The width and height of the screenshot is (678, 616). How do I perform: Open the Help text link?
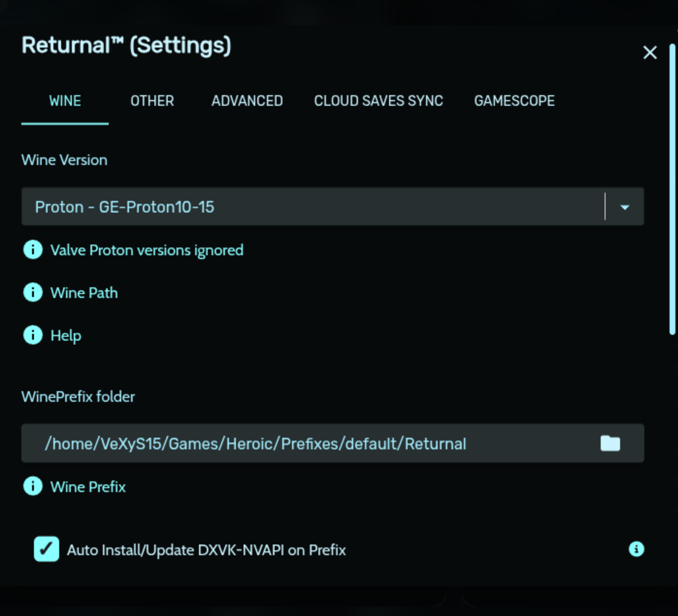(66, 335)
